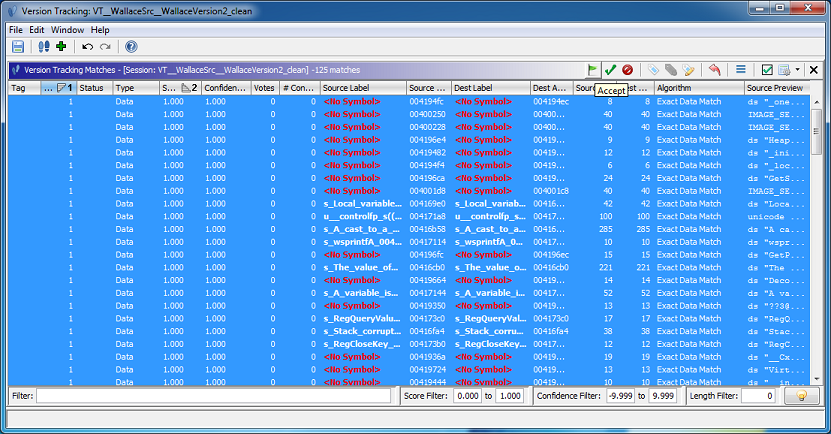Image resolution: width=831 pixels, height=434 pixels.
Task: Click the lightbulb filter options button
Action: [801, 396]
